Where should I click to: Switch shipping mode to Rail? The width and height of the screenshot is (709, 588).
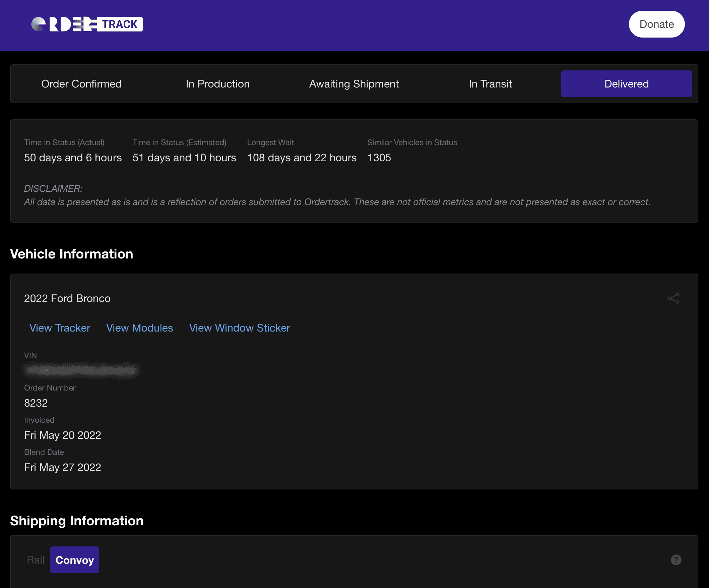[36, 560]
